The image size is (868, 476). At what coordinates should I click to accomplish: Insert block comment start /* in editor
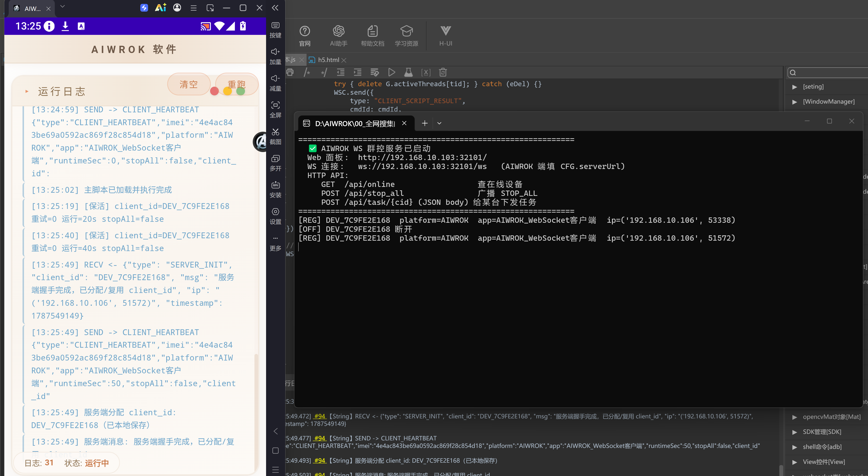tap(307, 72)
